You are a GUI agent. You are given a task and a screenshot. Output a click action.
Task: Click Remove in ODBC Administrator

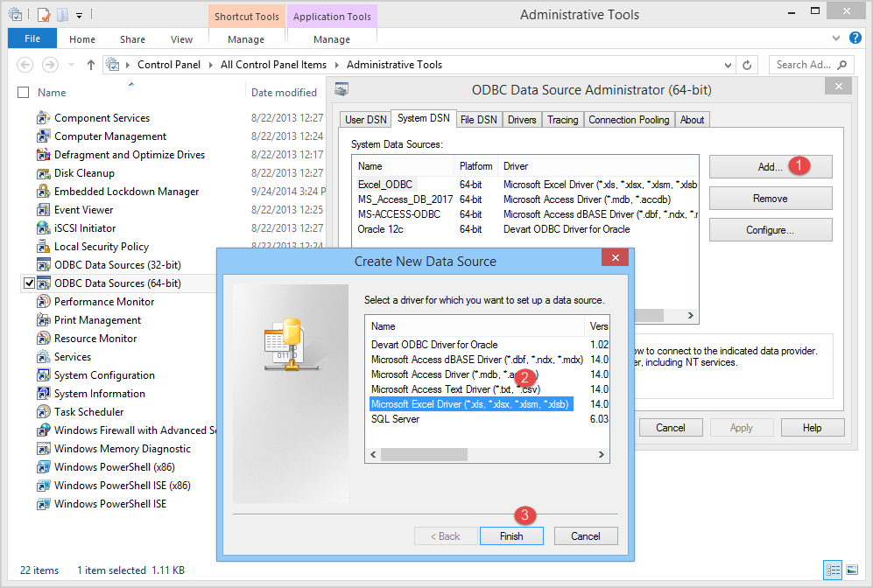[x=771, y=198]
